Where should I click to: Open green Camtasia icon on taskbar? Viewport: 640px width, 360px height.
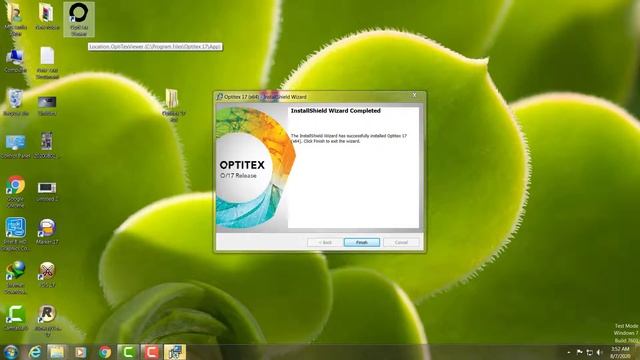point(128,352)
